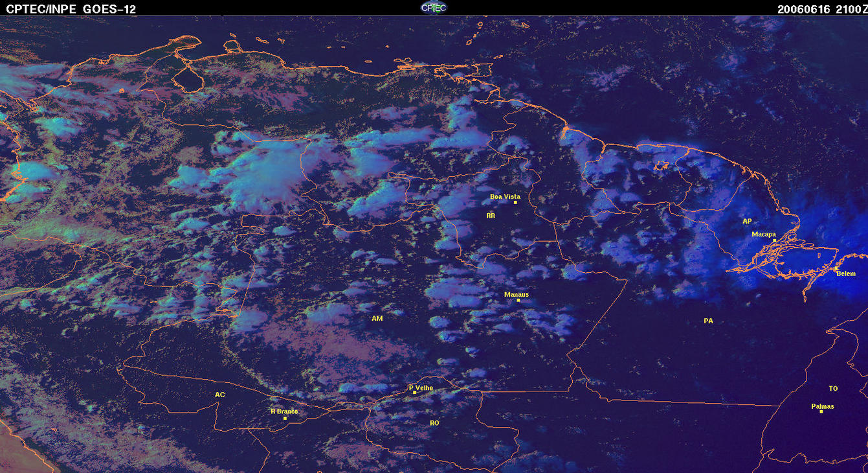Click the TO state label
868x473 pixels.
click(x=833, y=389)
